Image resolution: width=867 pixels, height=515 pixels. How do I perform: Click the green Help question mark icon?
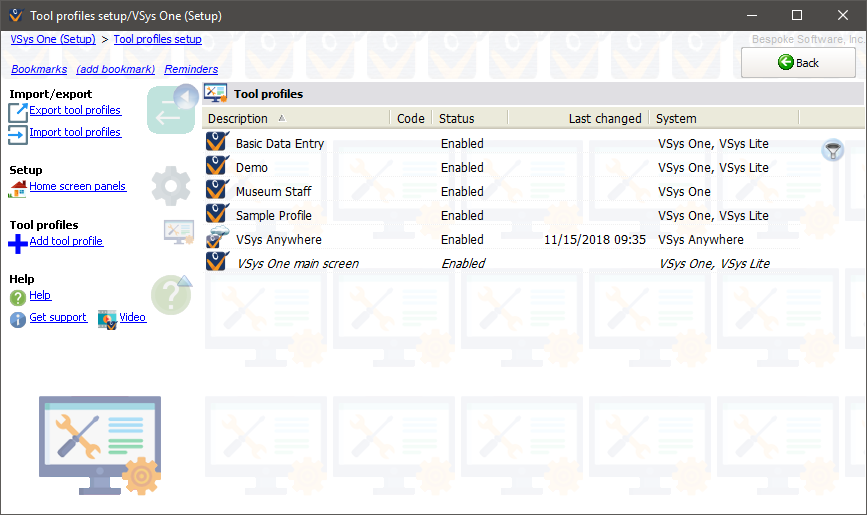18,297
